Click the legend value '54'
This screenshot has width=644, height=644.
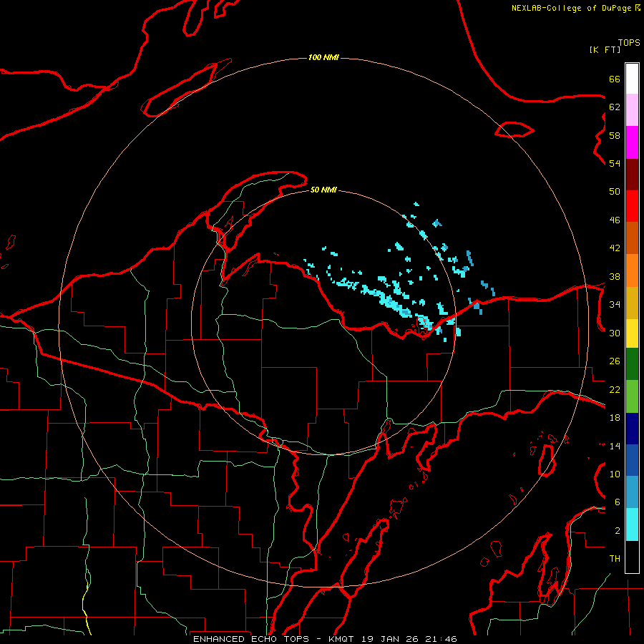click(x=615, y=163)
